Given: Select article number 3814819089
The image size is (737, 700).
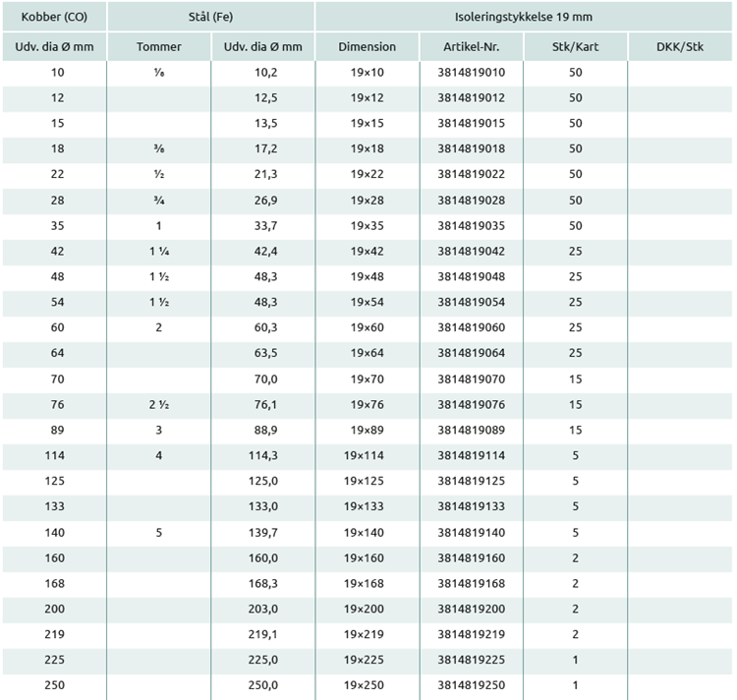Looking at the screenshot, I should tap(472, 430).
